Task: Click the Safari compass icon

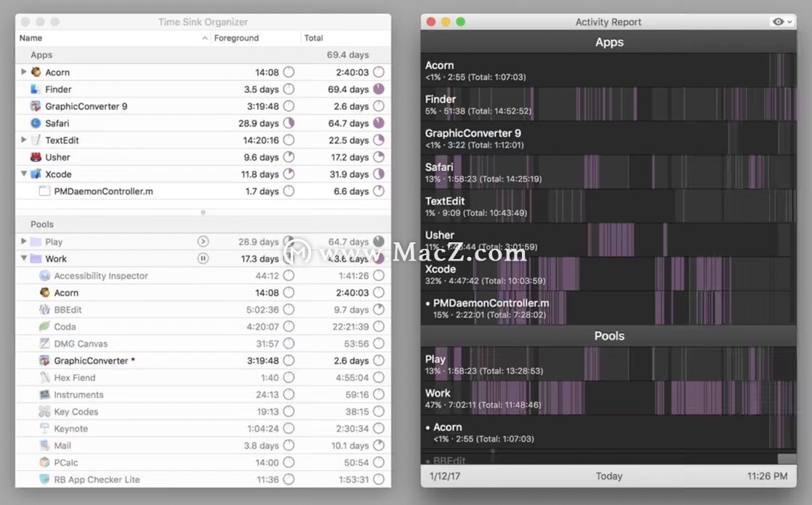Action: click(35, 124)
